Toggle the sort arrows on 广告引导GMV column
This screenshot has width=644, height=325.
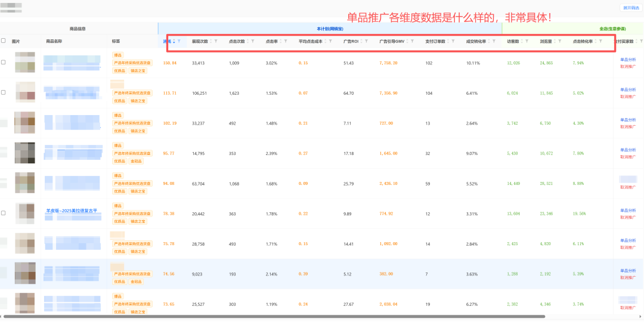click(x=407, y=41)
